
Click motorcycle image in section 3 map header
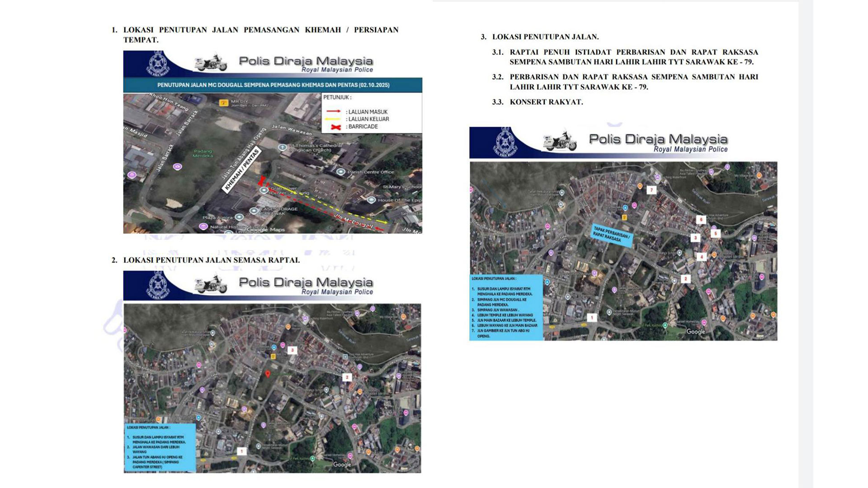[560, 141]
